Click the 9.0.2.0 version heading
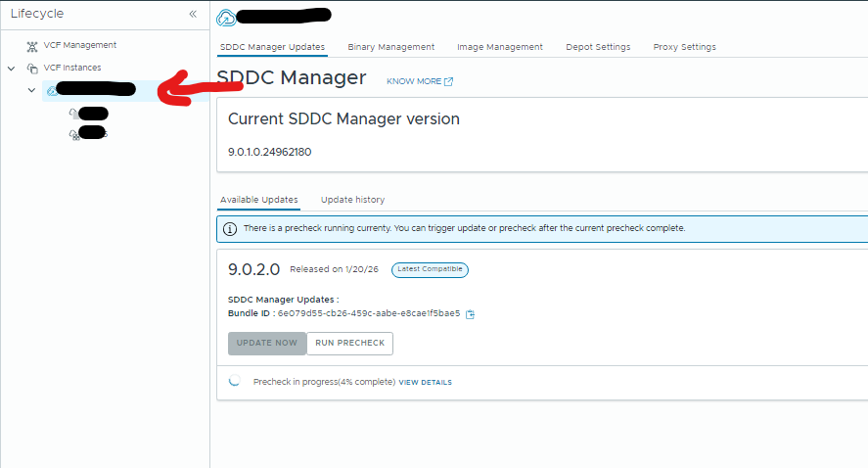Screen dimensions: 868x468 pos(254,269)
